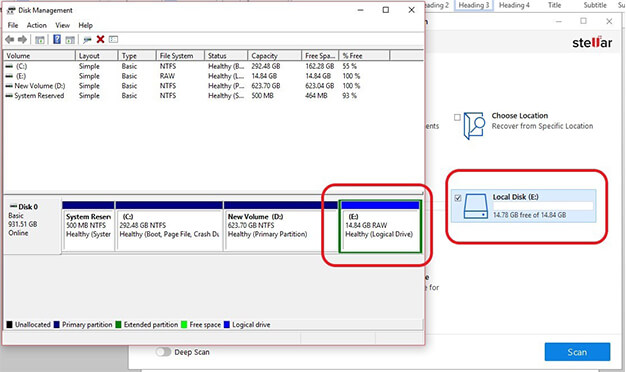Click the Disk Management title bar app icon

click(12, 10)
